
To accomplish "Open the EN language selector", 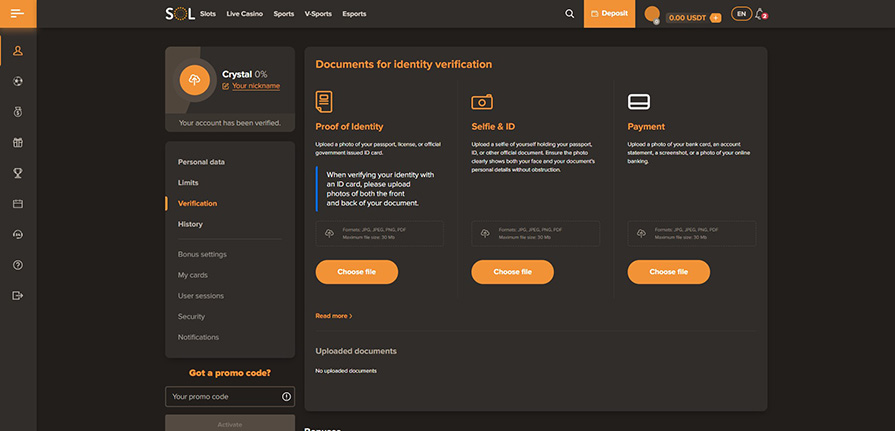I will (x=741, y=14).
